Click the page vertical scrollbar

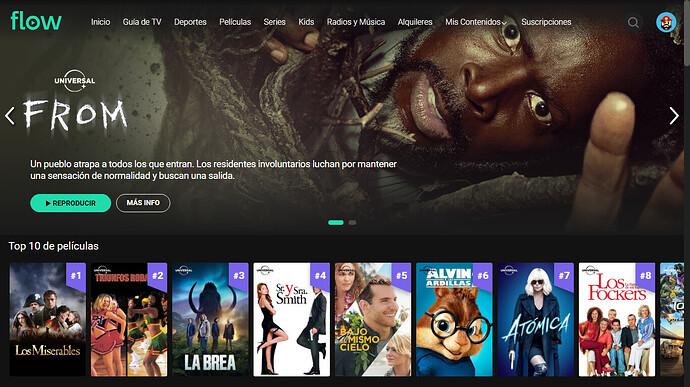tap(687, 33)
